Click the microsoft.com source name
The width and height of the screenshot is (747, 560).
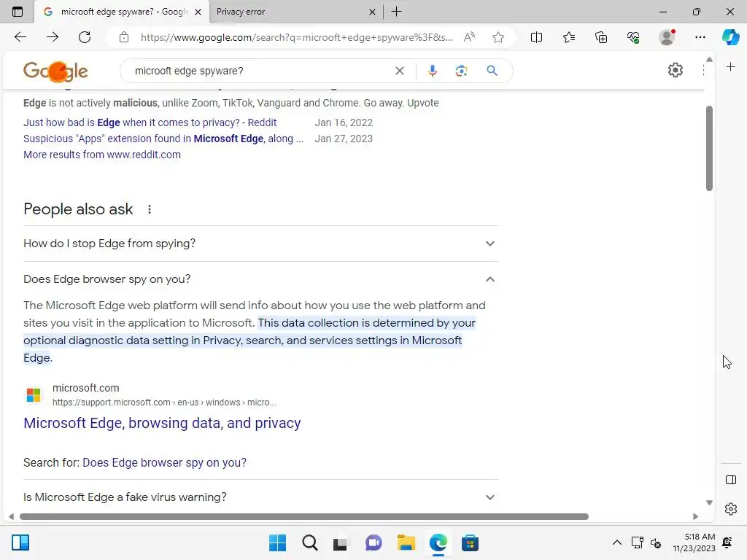coord(86,388)
